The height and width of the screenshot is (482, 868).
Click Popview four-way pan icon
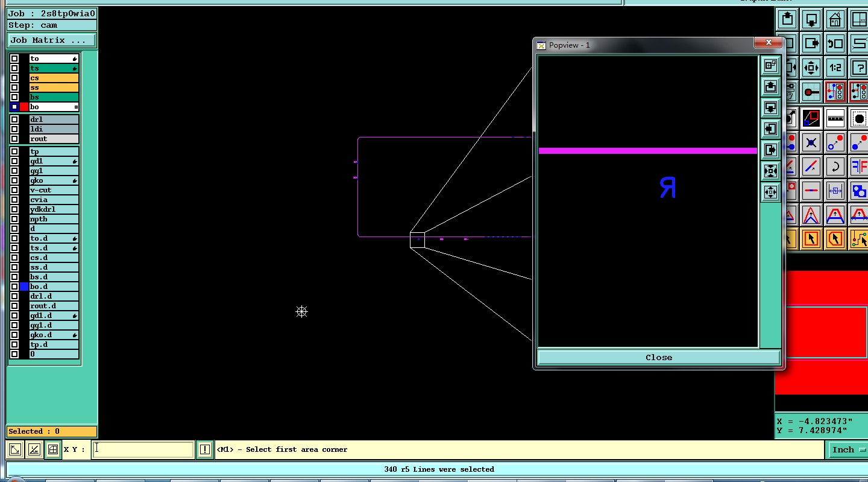pos(770,192)
